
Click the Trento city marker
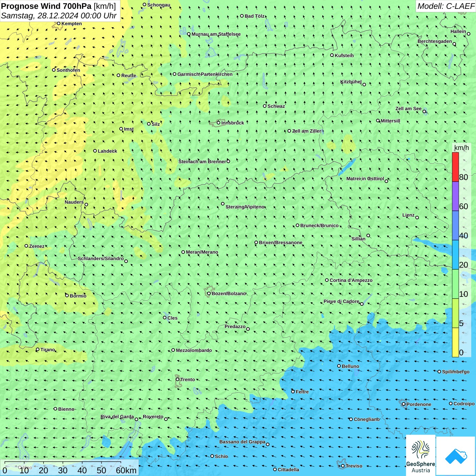click(x=177, y=379)
